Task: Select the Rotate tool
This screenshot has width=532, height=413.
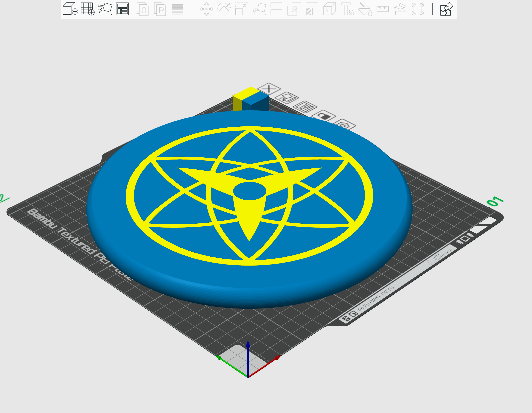Action: click(224, 9)
